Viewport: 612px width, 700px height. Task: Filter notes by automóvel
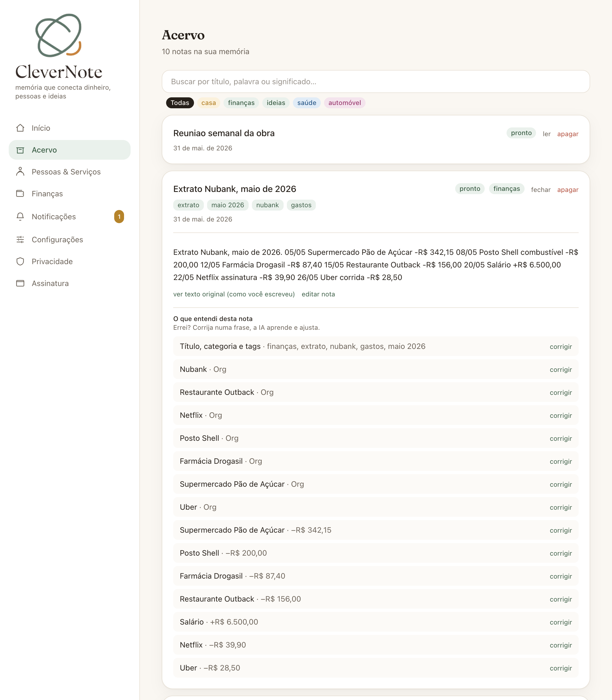point(345,103)
